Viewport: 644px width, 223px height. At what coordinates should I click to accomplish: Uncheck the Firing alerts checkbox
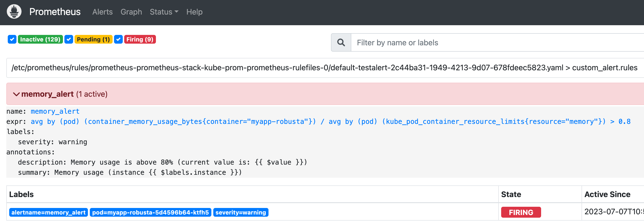(118, 39)
